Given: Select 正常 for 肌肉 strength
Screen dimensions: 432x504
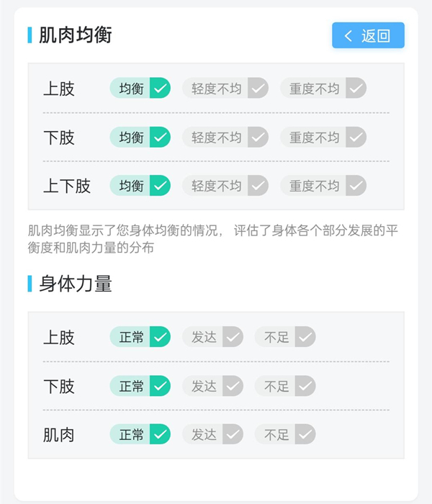Looking at the screenshot, I should 140,434.
